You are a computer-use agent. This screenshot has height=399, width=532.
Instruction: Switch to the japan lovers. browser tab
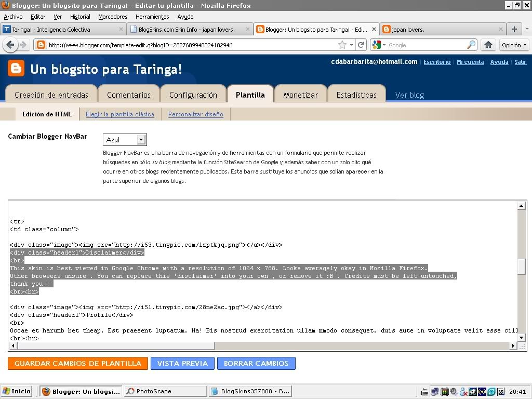coord(443,30)
